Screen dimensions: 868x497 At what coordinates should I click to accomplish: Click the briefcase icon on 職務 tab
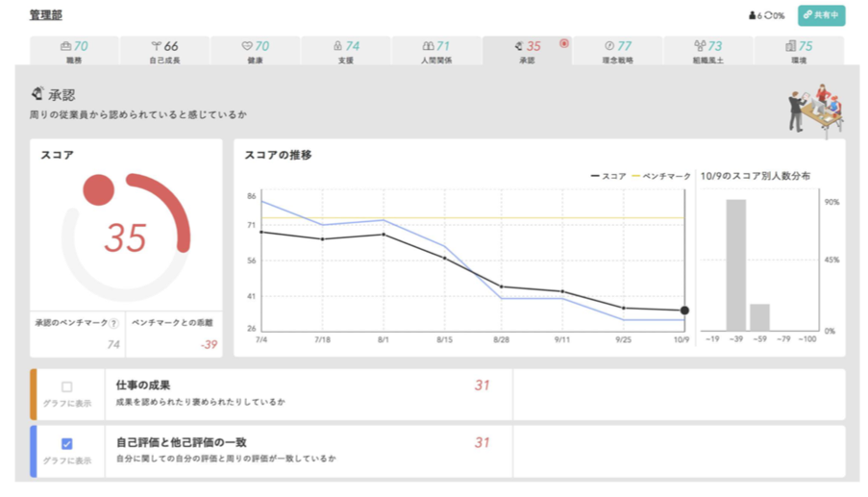(x=66, y=46)
